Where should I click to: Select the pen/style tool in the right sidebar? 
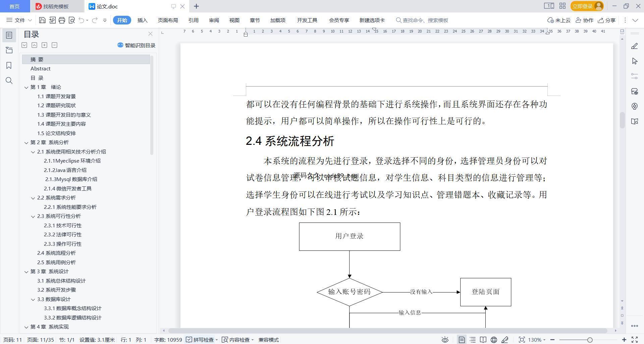point(634,46)
